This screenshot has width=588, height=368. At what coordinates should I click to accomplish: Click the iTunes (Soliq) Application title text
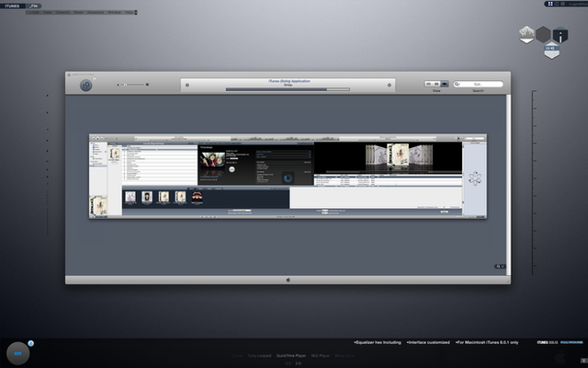(x=289, y=81)
